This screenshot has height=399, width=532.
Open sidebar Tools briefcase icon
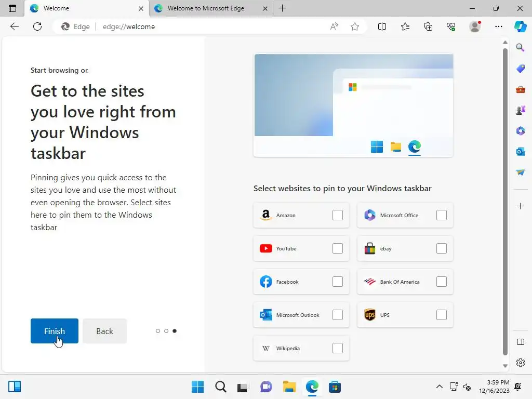(520, 89)
